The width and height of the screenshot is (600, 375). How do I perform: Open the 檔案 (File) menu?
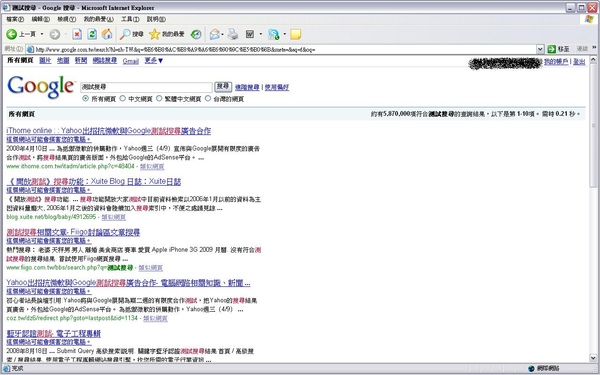pos(15,19)
